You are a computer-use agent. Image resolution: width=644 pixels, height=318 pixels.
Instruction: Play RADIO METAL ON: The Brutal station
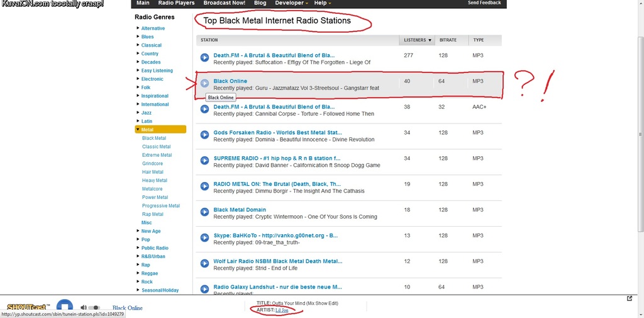[x=204, y=186]
